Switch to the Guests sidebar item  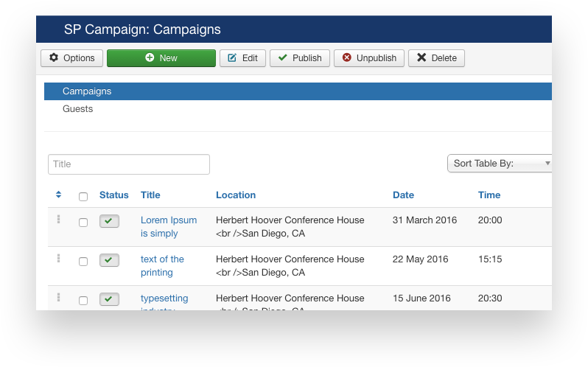[x=77, y=109]
